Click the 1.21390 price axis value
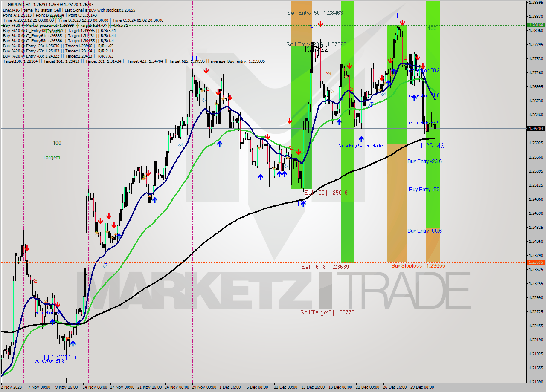This screenshot has height=392, width=546. tap(536, 382)
